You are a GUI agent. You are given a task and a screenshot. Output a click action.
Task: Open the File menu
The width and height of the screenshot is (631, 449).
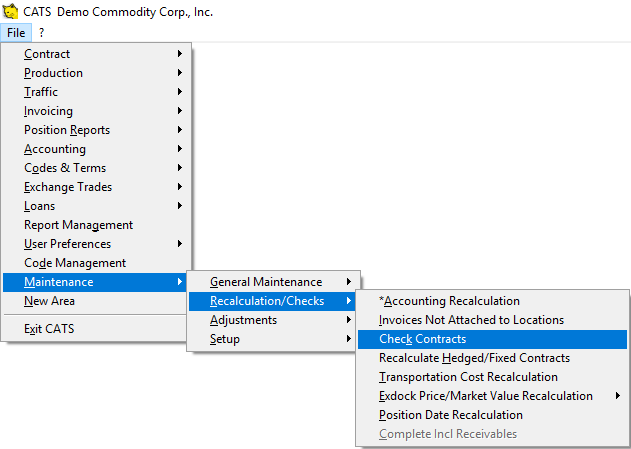[x=16, y=33]
